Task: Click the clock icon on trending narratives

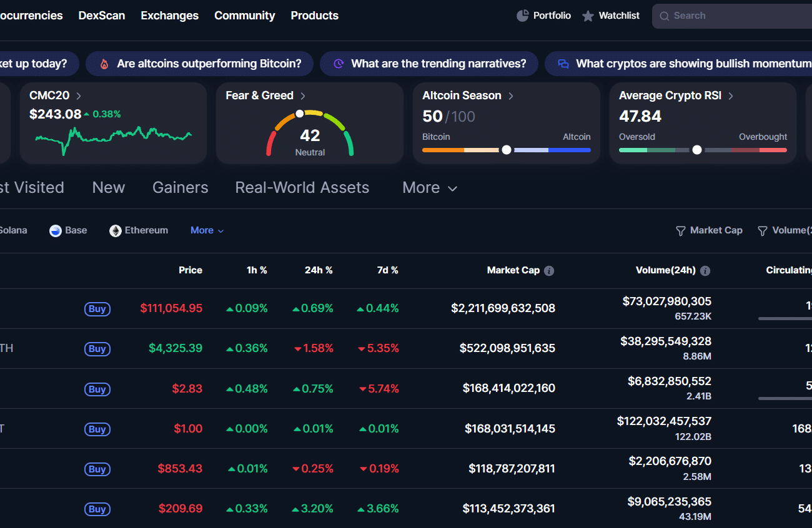Action: click(x=339, y=64)
